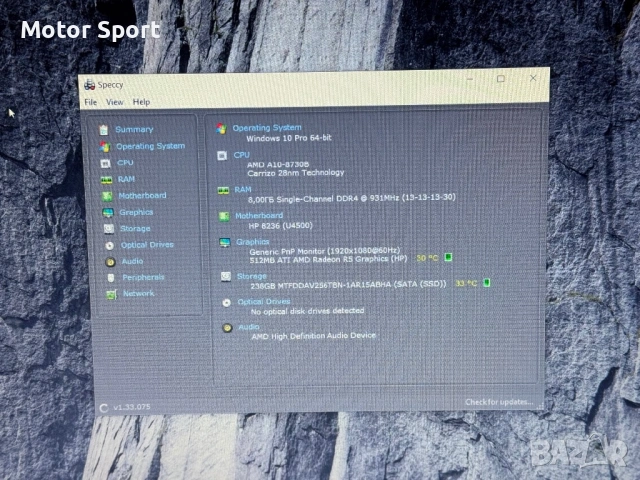Viewport: 640px width, 480px height.
Task: Open the Help menu
Action: 141,102
